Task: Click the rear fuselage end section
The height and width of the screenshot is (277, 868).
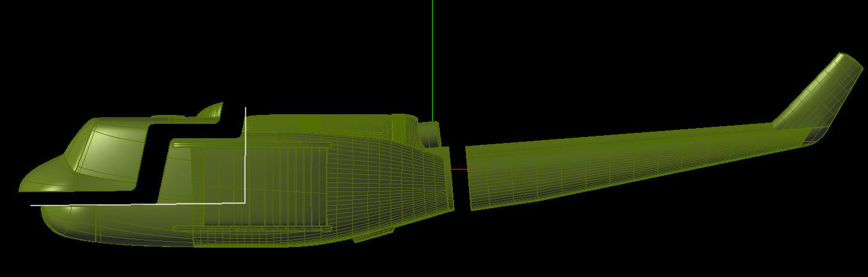Action: (x=443, y=179)
